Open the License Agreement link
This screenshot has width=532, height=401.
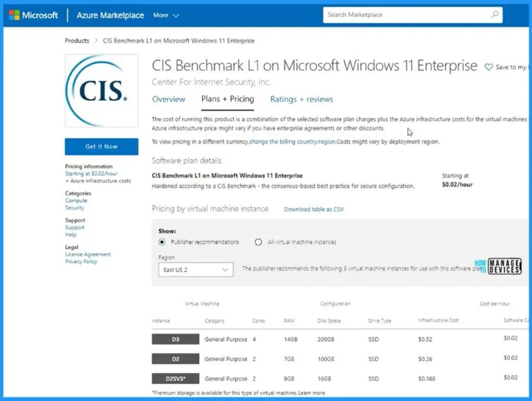(x=88, y=254)
